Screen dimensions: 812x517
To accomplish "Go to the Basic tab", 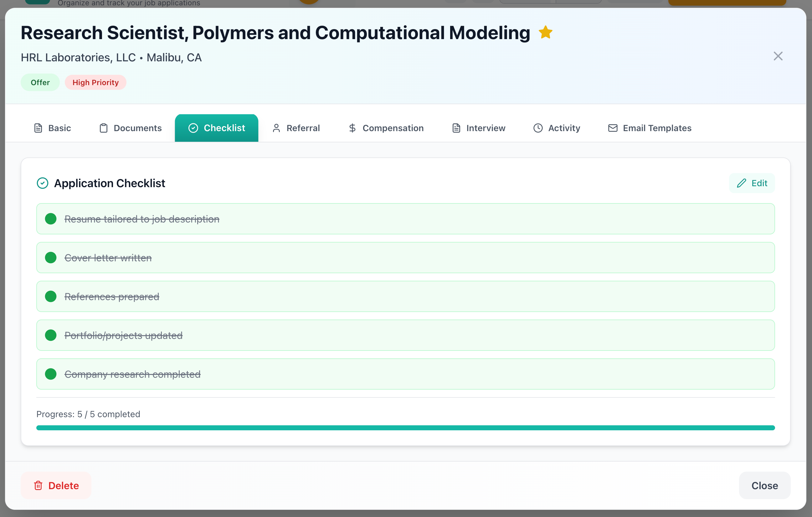I will [x=53, y=128].
